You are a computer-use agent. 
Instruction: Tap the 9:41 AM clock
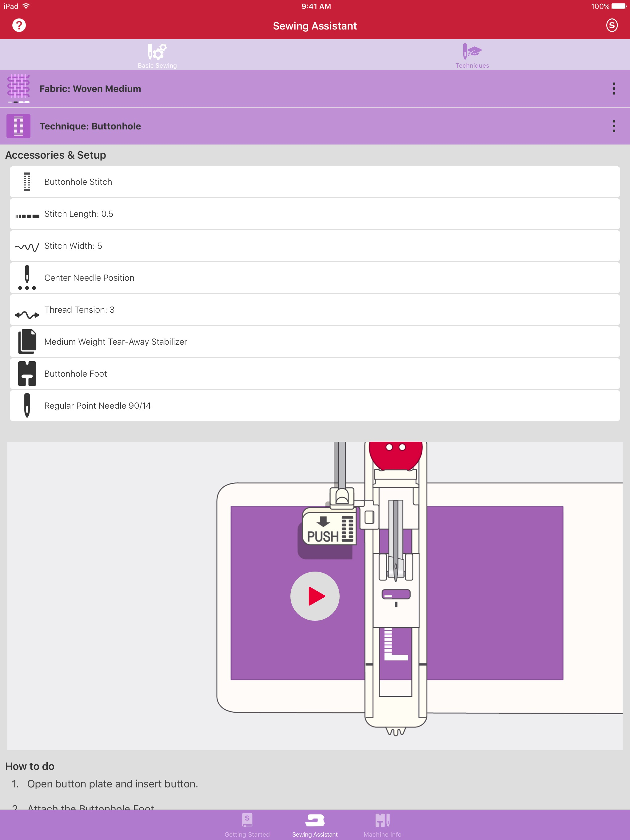point(316,6)
